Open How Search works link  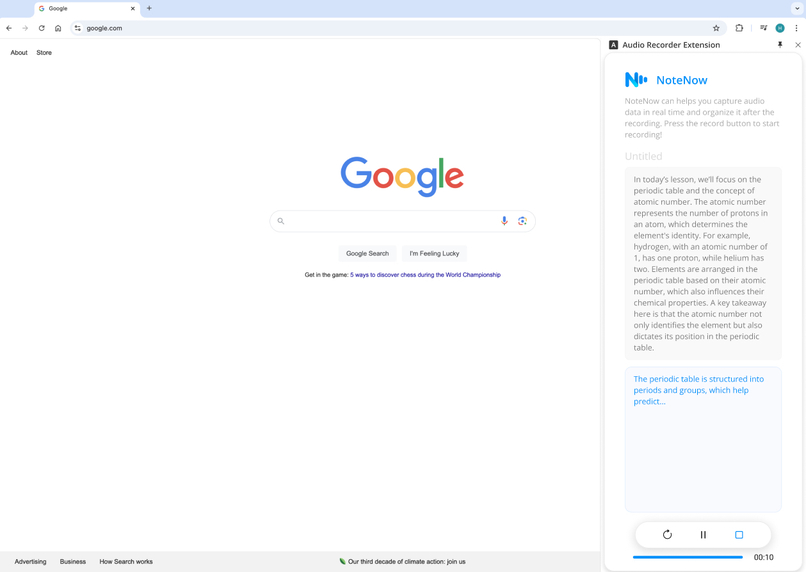pyautogui.click(x=126, y=562)
